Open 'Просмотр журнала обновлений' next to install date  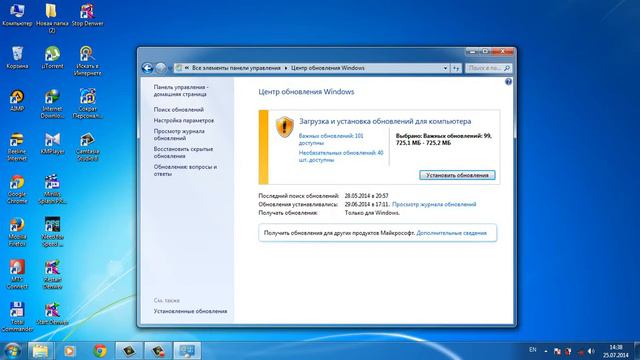tap(434, 204)
